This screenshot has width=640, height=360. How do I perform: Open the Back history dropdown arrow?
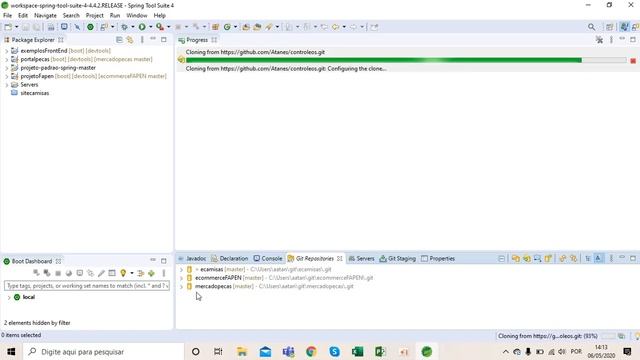(x=344, y=27)
